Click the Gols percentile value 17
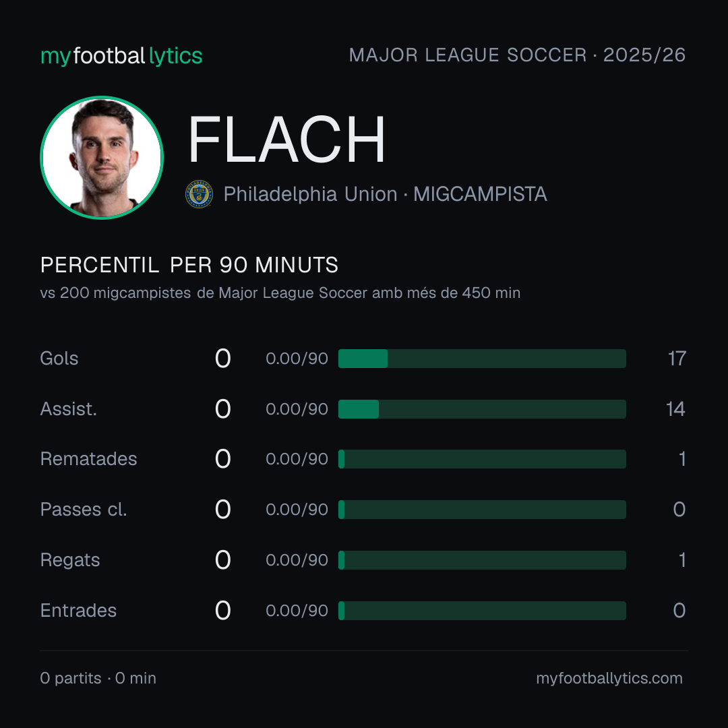Screen dimensions: 728x728 (x=677, y=359)
